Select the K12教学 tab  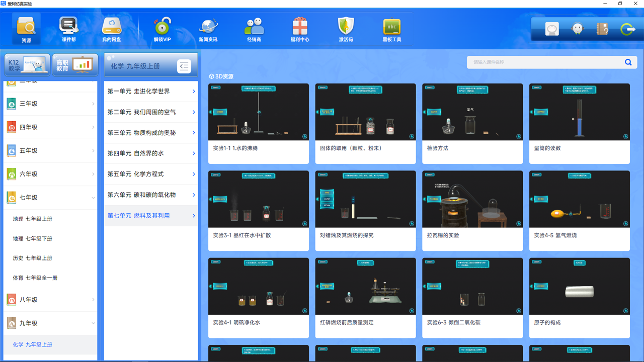(x=27, y=64)
